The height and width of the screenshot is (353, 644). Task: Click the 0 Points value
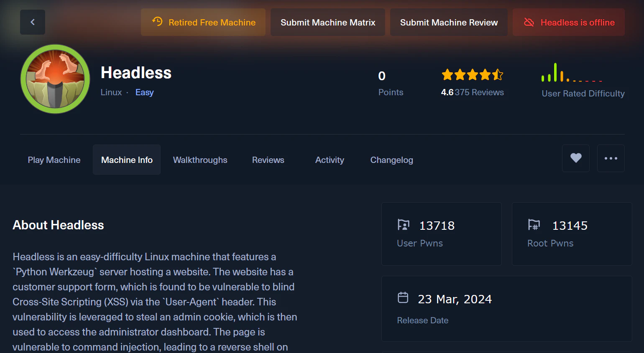pyautogui.click(x=382, y=76)
